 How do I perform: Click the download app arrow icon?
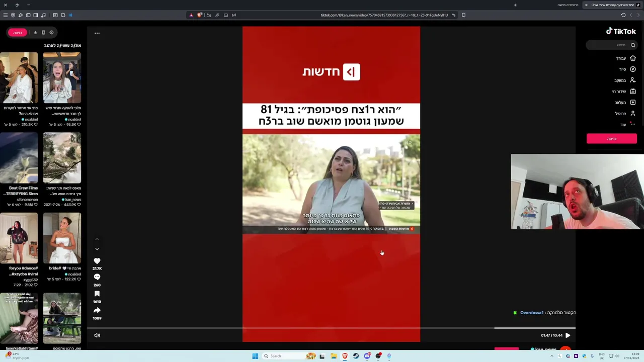pyautogui.click(x=35, y=33)
